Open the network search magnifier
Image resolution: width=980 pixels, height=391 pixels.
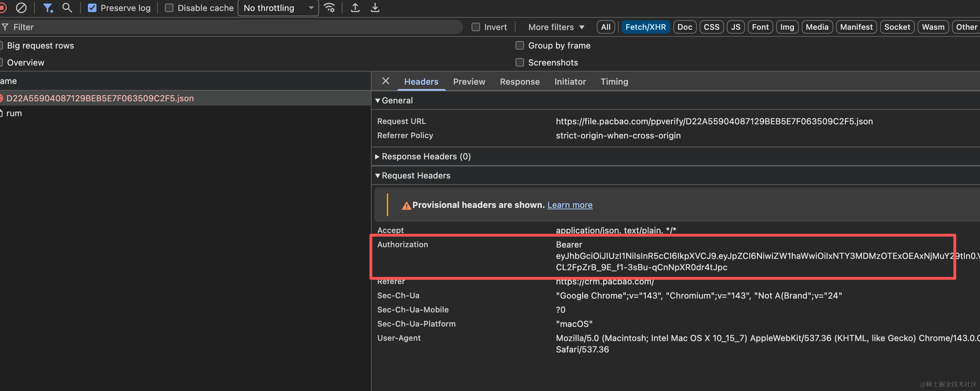(x=67, y=7)
